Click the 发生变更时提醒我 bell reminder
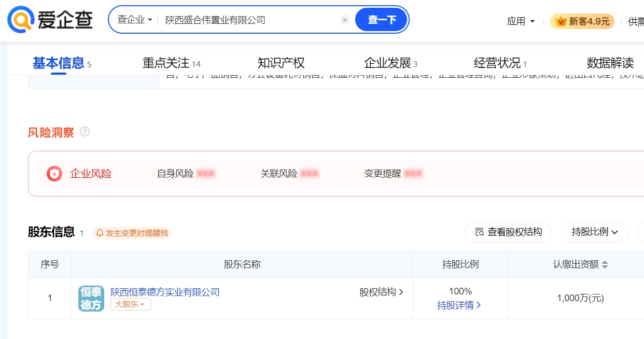Image resolution: width=644 pixels, height=339 pixels. [132, 233]
